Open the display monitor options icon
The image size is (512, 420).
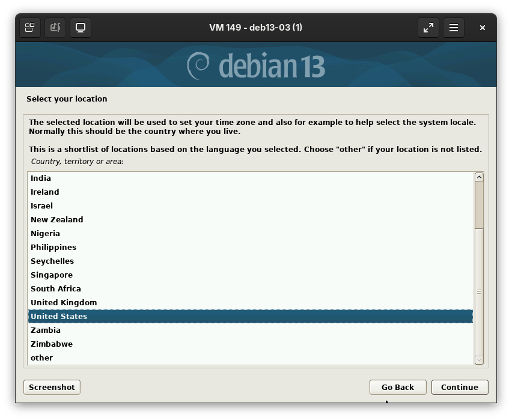(81, 28)
